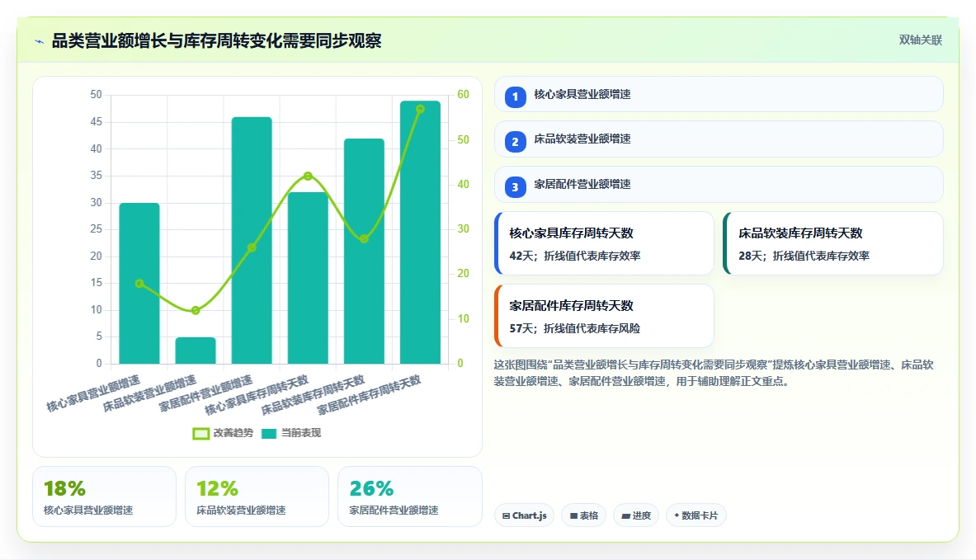
Task: Select the 表格 tag
Action: point(583,515)
